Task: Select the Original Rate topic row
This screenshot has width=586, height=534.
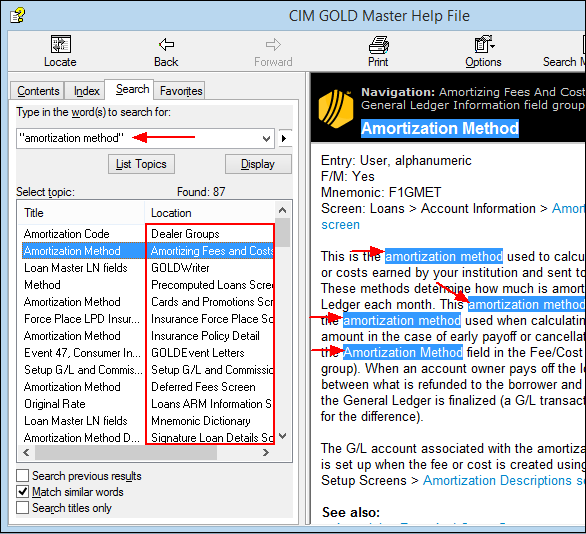Action: [x=148, y=404]
